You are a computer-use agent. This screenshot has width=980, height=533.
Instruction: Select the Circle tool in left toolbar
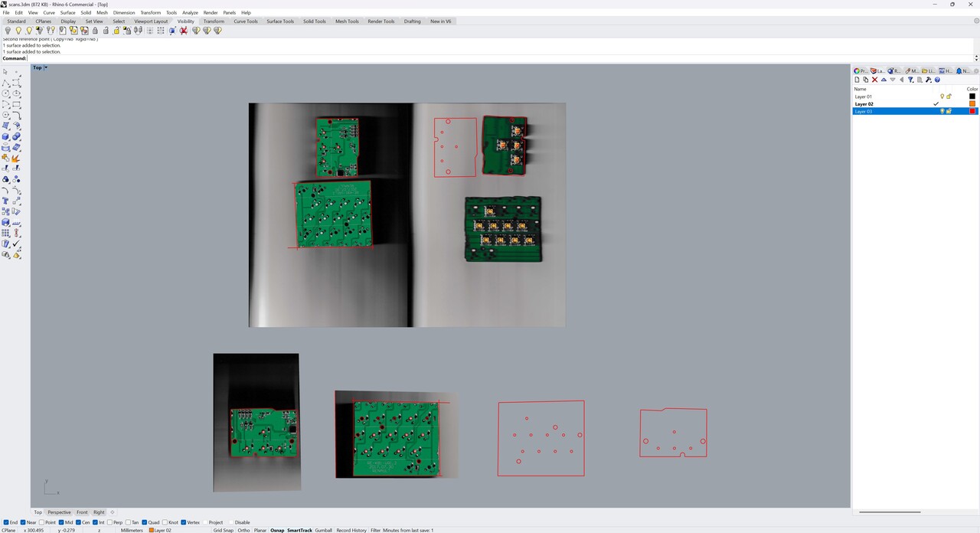pyautogui.click(x=5, y=93)
